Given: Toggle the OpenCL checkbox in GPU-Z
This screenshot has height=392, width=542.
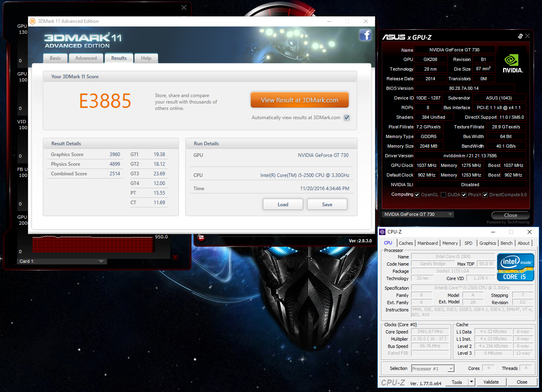Looking at the screenshot, I should tap(417, 195).
